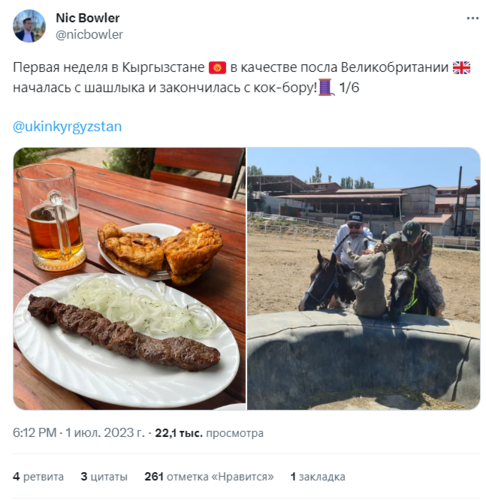
Task: Click the UK flag emoji
Action: pos(461,68)
